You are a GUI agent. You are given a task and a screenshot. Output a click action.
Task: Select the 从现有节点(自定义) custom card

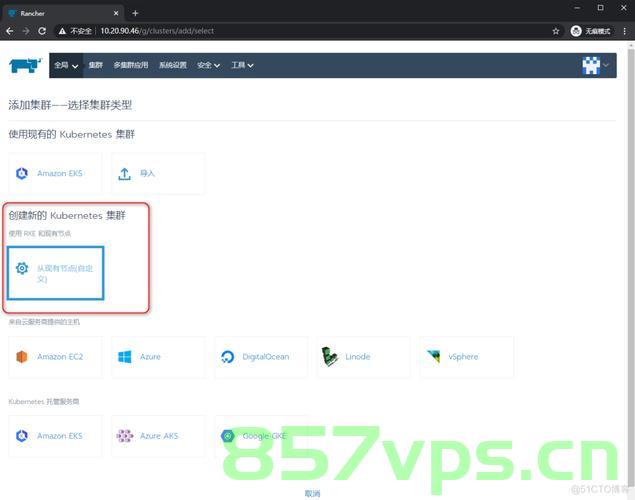coord(55,273)
